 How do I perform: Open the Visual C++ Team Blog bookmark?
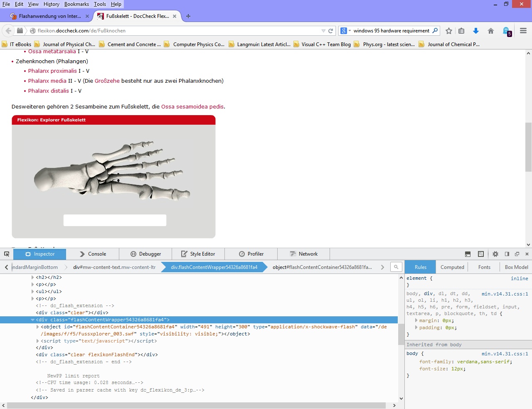322,44
